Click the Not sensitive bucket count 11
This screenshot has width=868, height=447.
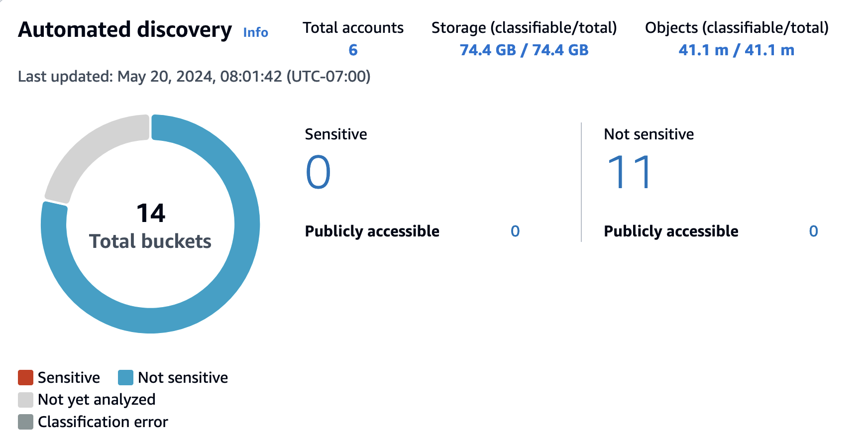tap(629, 172)
